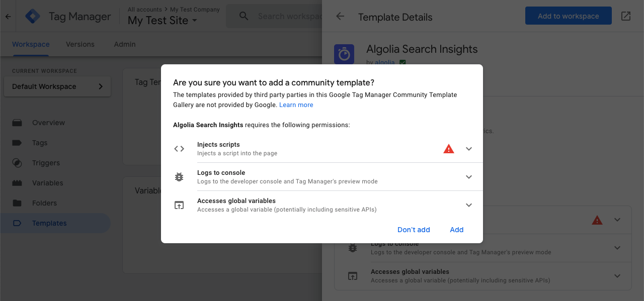This screenshot has height=301, width=644.
Task: Select the Tags sidebar icon
Action: (x=18, y=143)
